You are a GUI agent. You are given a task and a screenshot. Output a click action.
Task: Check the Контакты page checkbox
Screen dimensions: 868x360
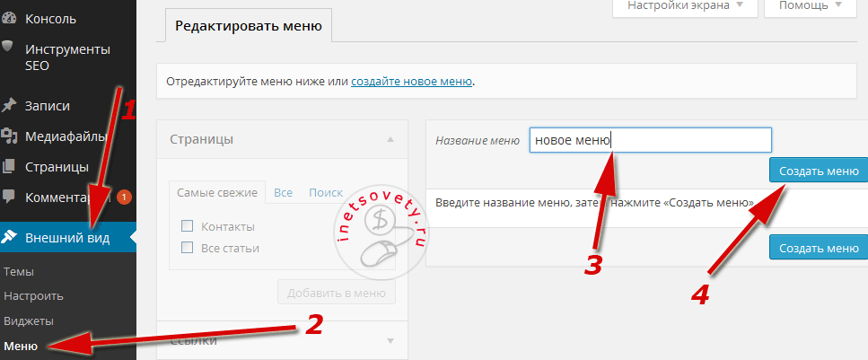click(187, 226)
